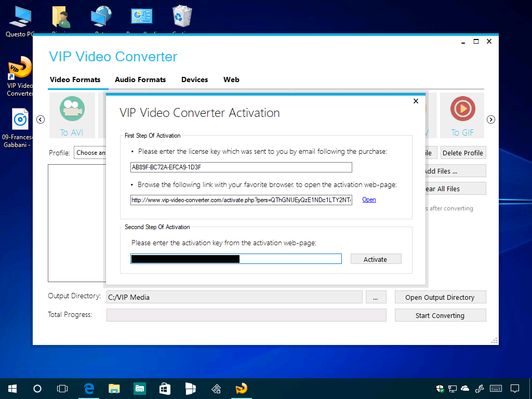Focus the activation key input field
532x399 pixels.
point(236,259)
